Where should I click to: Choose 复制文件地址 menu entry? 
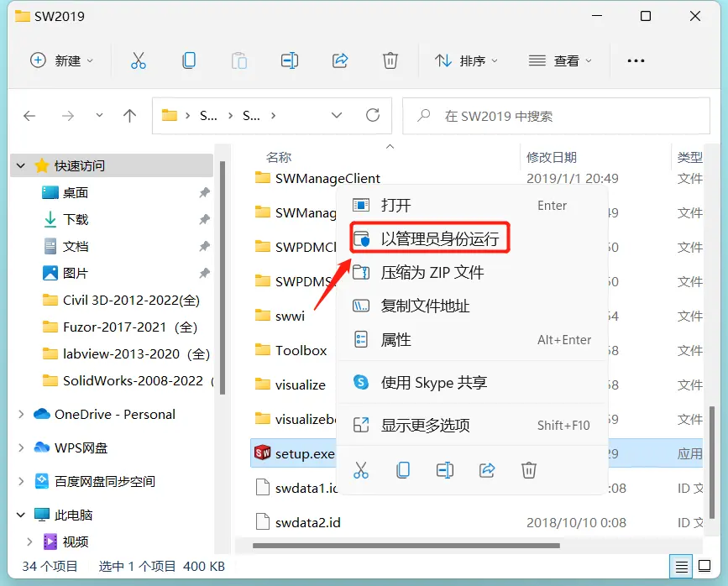pyautogui.click(x=473, y=306)
